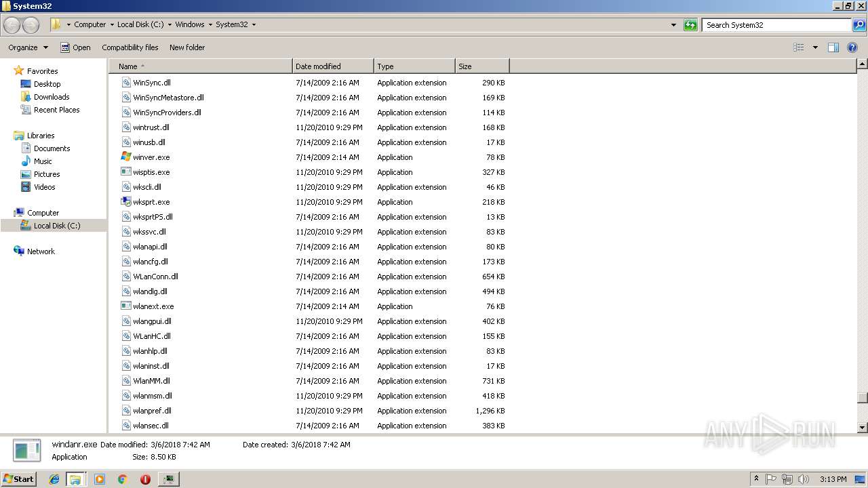Image resolution: width=868 pixels, height=488 pixels.
Task: Click the scroll up arrow of the file list
Action: [x=863, y=64]
